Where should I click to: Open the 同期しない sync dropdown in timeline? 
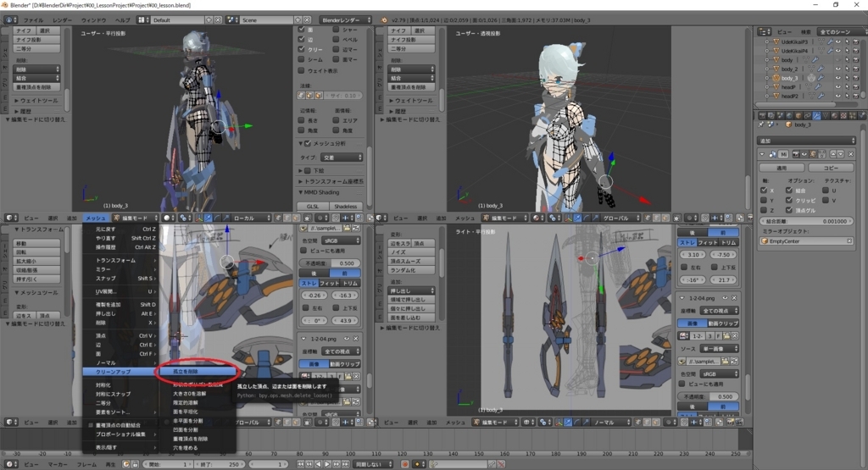pyautogui.click(x=374, y=464)
